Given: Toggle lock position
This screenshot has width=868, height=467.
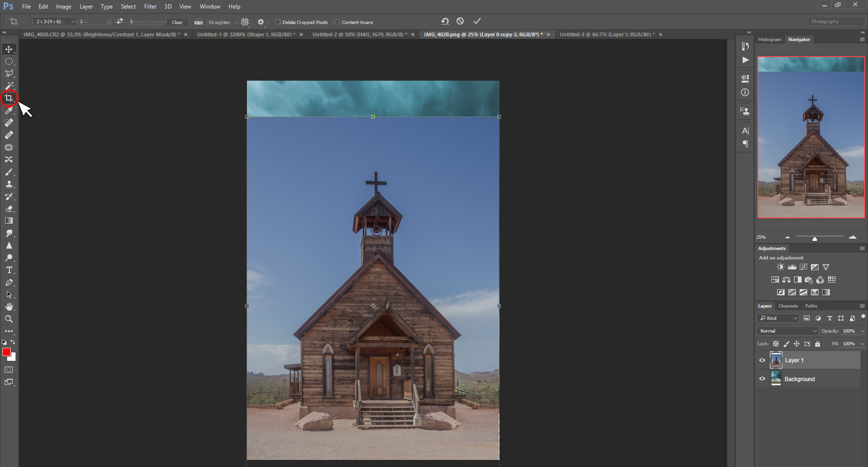Looking at the screenshot, I should 796,344.
